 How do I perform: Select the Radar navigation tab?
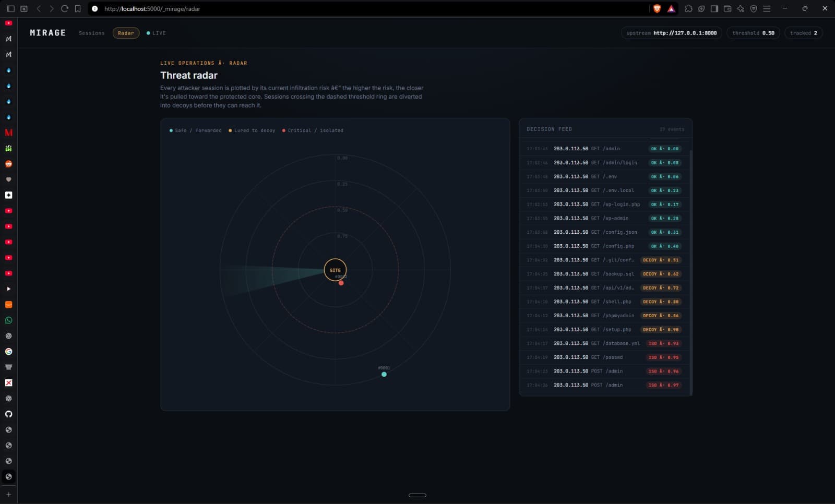[126, 33]
